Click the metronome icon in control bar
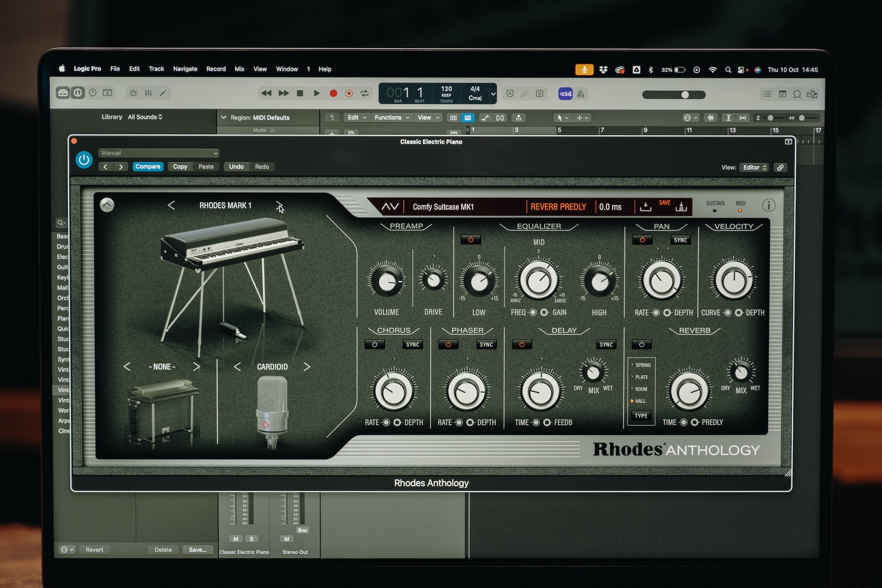The width and height of the screenshot is (882, 588). coord(581,94)
